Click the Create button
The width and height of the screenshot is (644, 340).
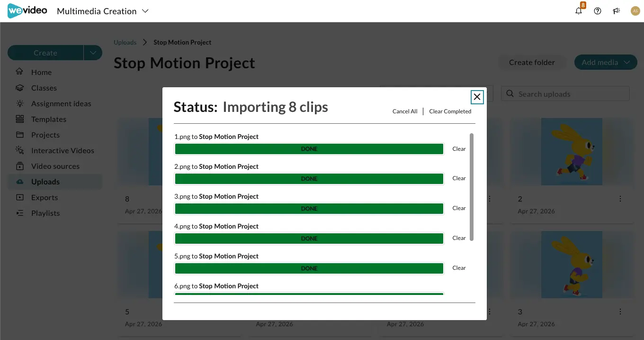coord(45,53)
